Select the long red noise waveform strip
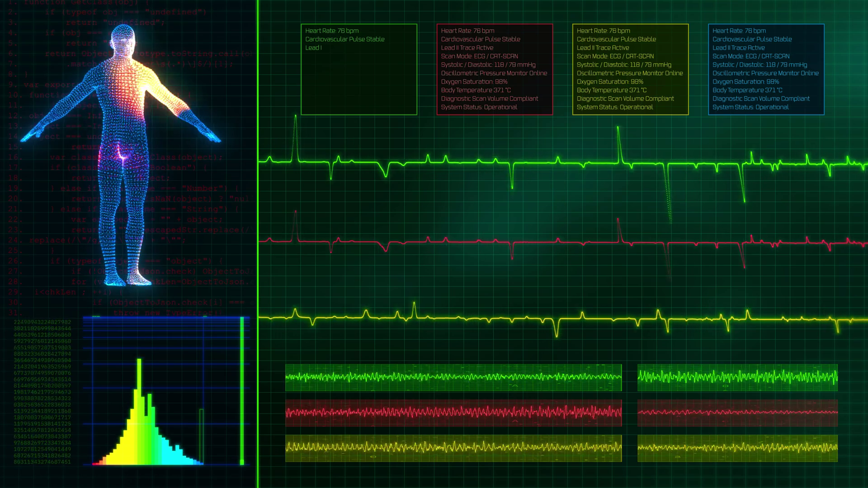Screen dimensions: 868x488 [x=453, y=412]
